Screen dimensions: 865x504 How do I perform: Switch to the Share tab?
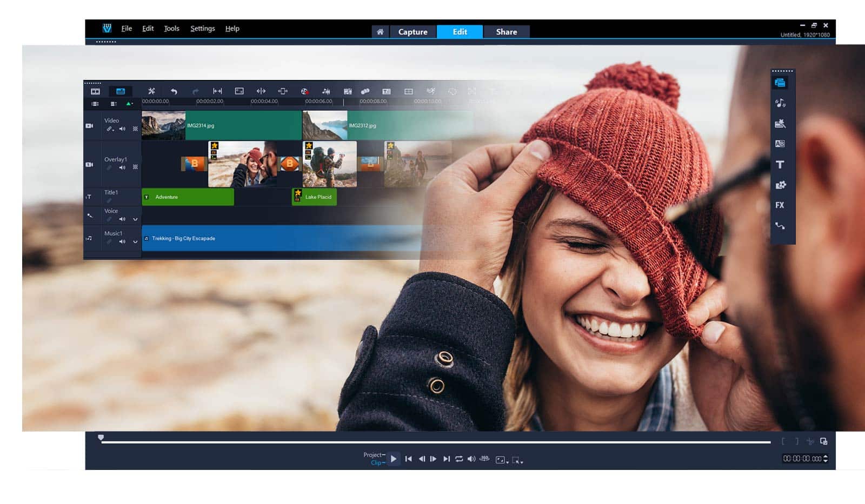click(506, 32)
